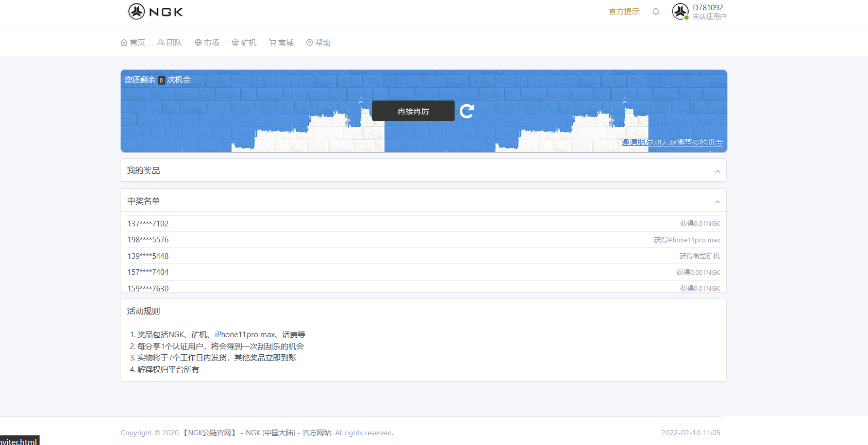Collapse the 中奖名单 panel chevron
The height and width of the screenshot is (445, 868).
click(717, 202)
